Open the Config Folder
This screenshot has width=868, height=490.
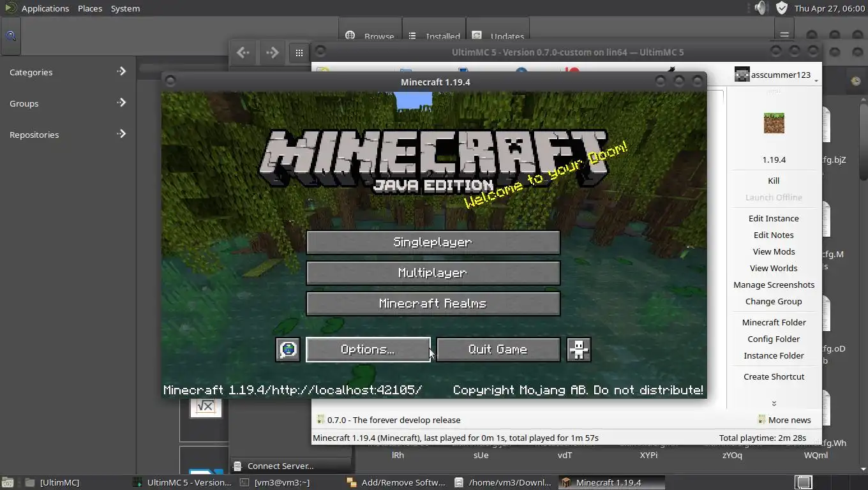click(x=774, y=339)
